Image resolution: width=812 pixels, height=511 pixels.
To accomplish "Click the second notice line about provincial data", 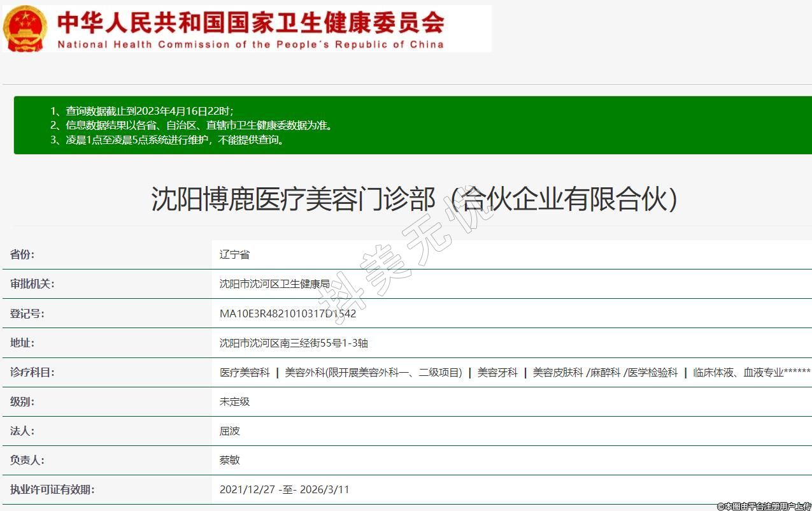I will click(x=191, y=125).
